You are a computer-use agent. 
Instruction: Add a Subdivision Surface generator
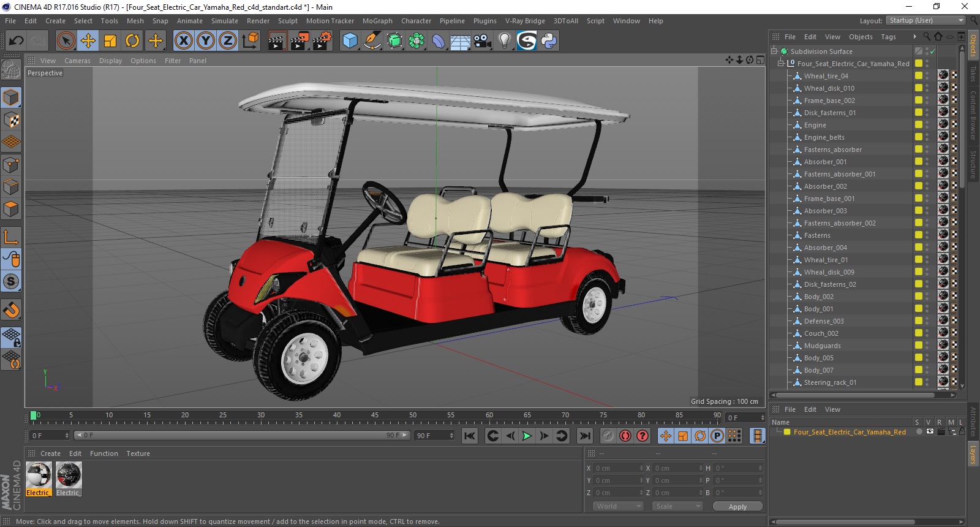394,41
